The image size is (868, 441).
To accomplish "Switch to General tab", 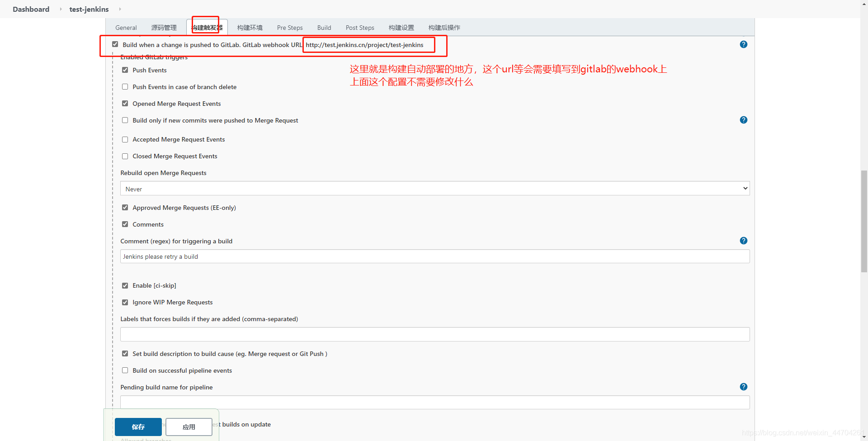I will coord(126,28).
